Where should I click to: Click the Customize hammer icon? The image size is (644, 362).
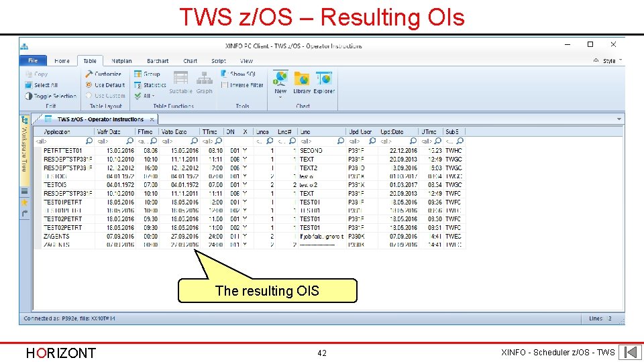coord(89,74)
